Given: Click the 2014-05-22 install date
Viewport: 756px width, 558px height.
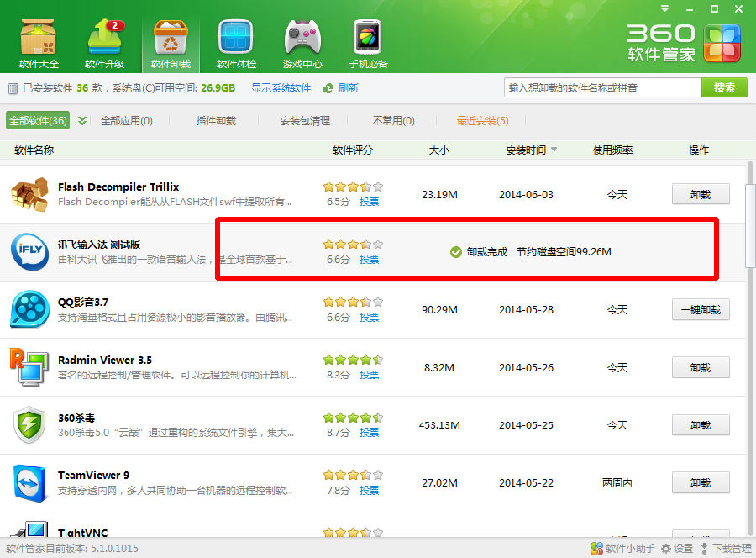Looking at the screenshot, I should click(x=526, y=483).
